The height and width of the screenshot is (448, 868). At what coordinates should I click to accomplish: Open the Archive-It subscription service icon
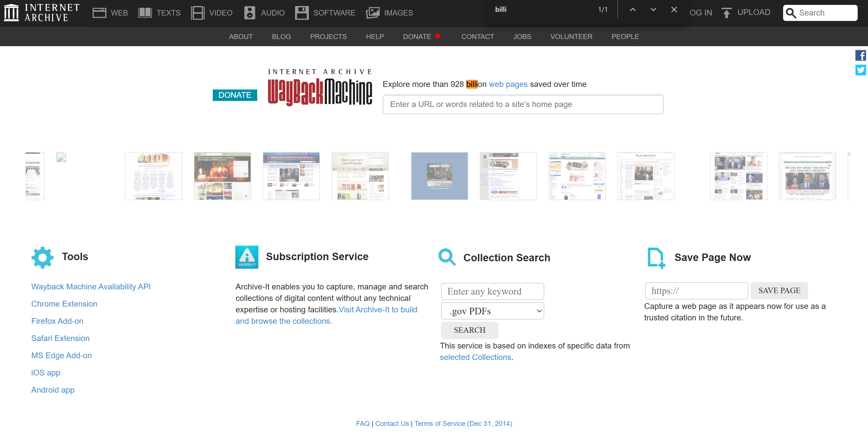pyautogui.click(x=247, y=257)
